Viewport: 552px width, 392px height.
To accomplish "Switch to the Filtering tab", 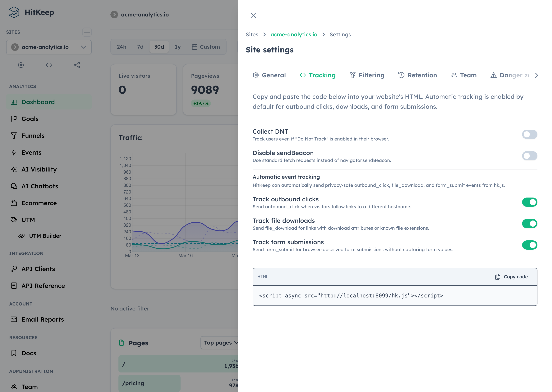I will point(367,75).
